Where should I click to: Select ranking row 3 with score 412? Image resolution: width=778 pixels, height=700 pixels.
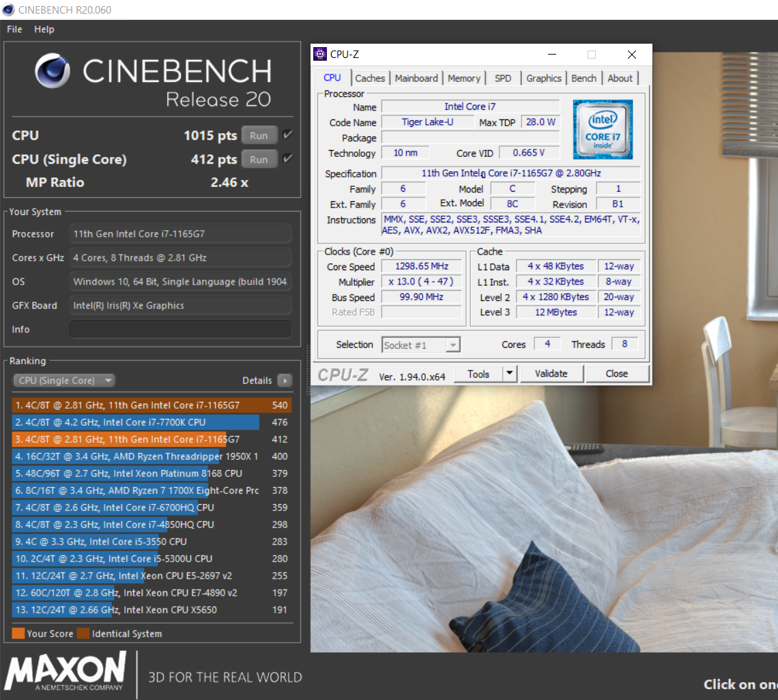click(152, 439)
